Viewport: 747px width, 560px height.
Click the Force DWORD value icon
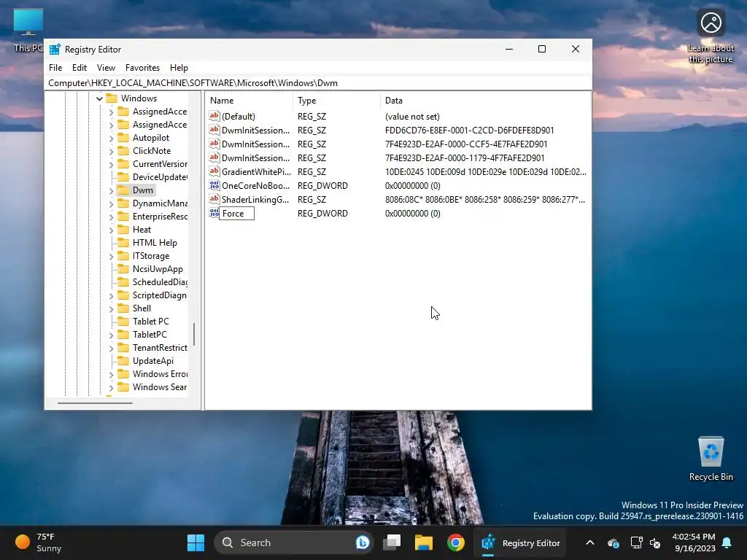pyautogui.click(x=214, y=213)
